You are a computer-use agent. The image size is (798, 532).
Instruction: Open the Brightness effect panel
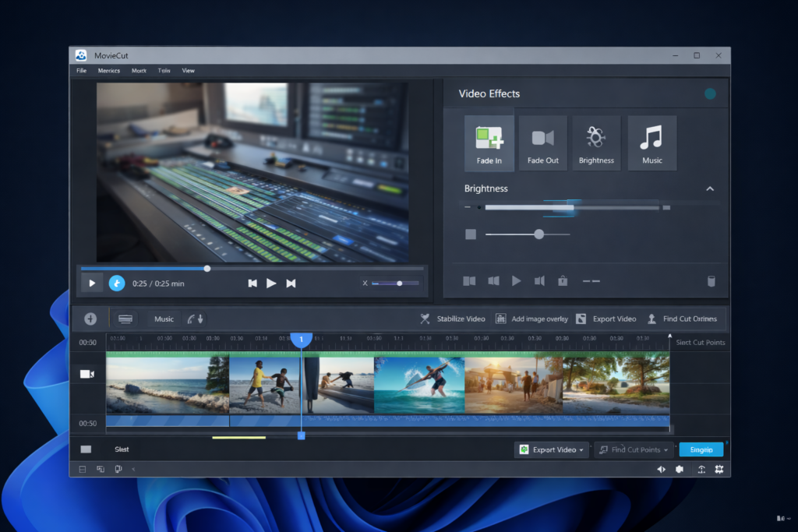click(597, 142)
